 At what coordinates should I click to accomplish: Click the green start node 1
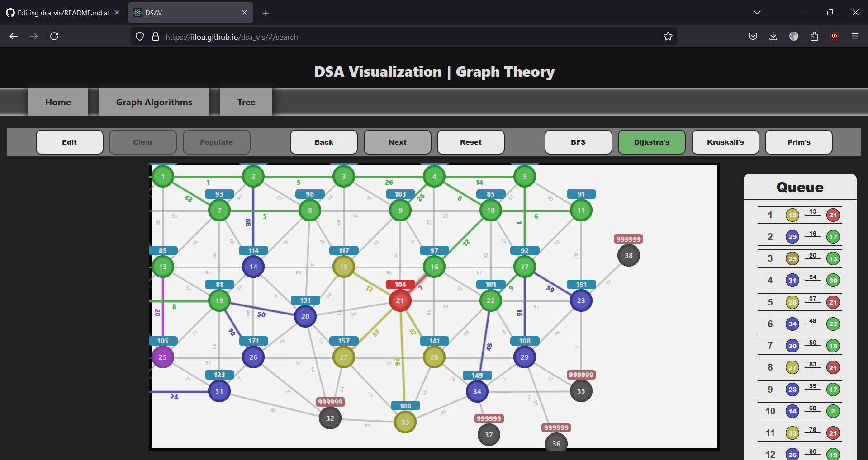163,176
